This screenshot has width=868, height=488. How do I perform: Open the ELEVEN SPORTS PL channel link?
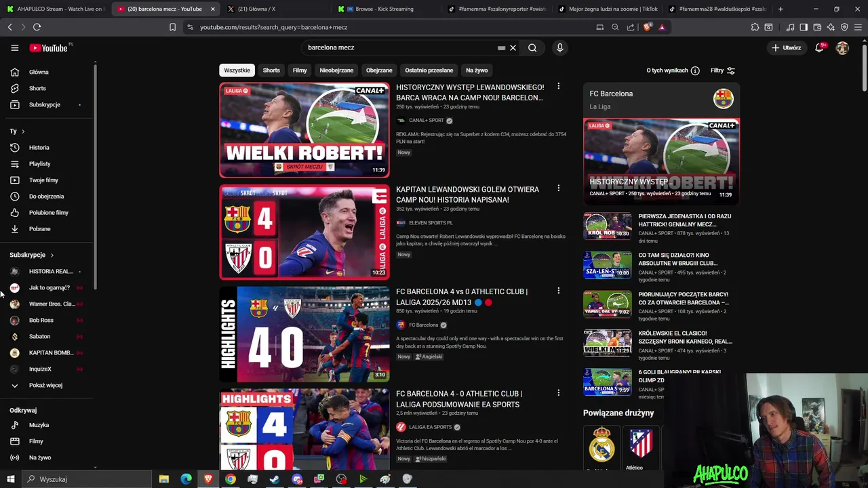pyautogui.click(x=431, y=223)
